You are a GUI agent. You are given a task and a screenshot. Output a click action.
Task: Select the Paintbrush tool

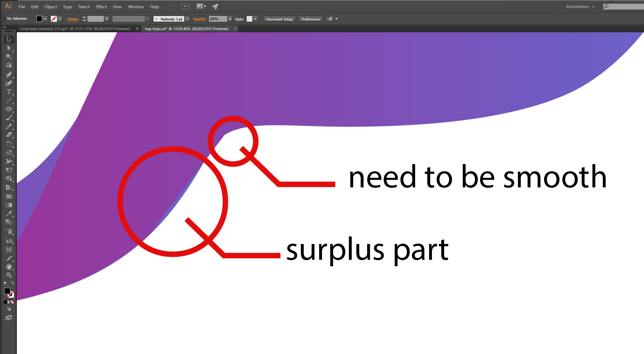[9, 118]
